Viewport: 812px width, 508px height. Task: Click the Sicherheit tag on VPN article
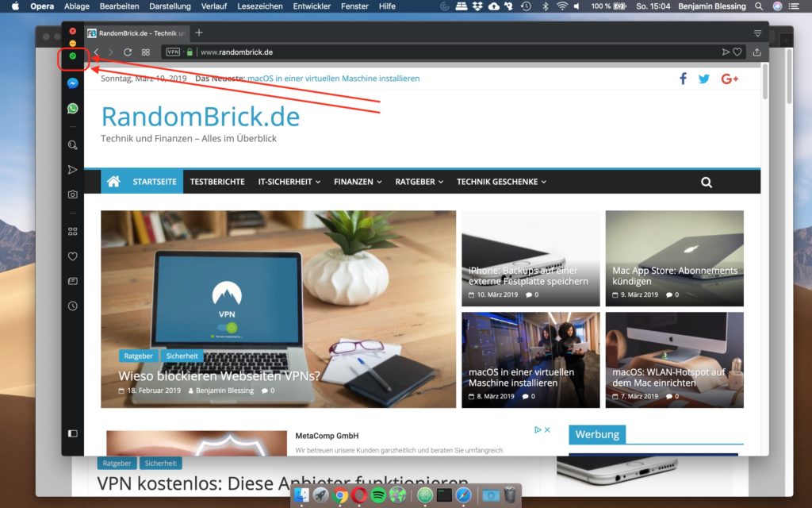182,356
